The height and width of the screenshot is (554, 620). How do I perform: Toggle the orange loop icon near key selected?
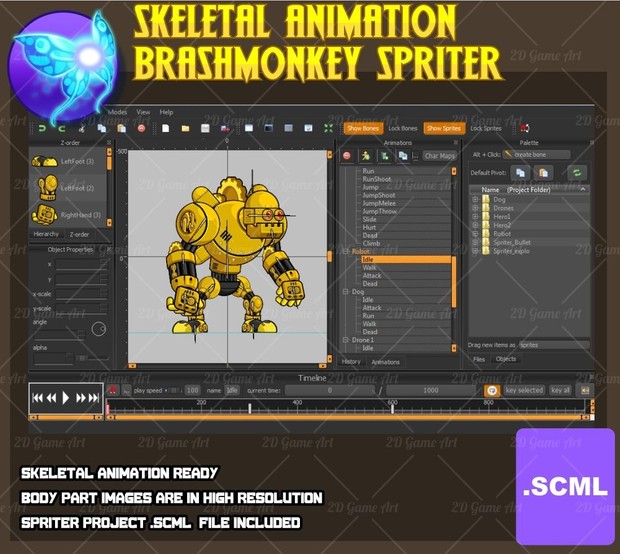pyautogui.click(x=492, y=391)
